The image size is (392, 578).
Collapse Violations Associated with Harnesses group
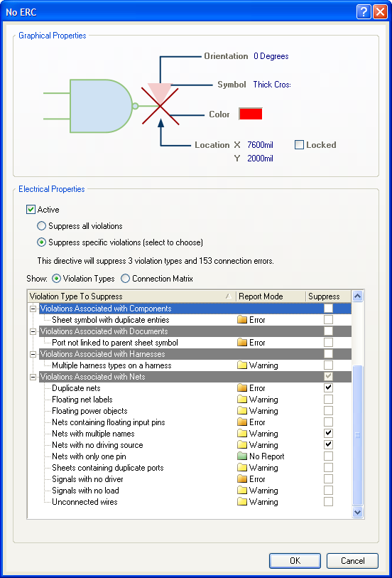click(33, 354)
